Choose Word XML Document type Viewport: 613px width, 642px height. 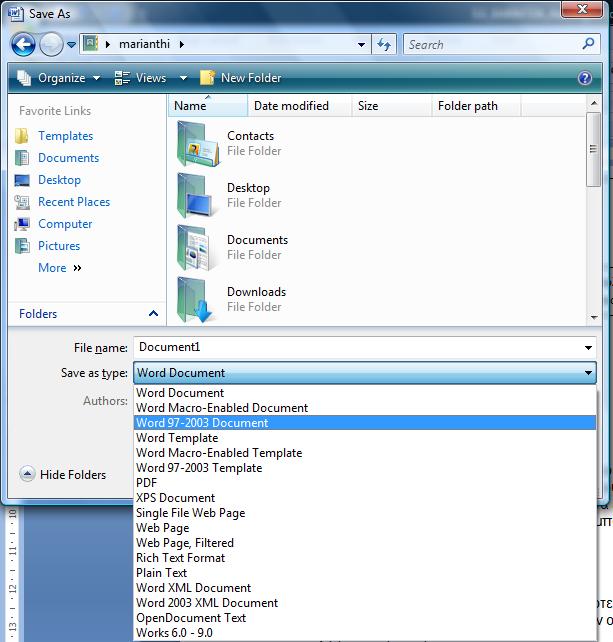click(364, 588)
